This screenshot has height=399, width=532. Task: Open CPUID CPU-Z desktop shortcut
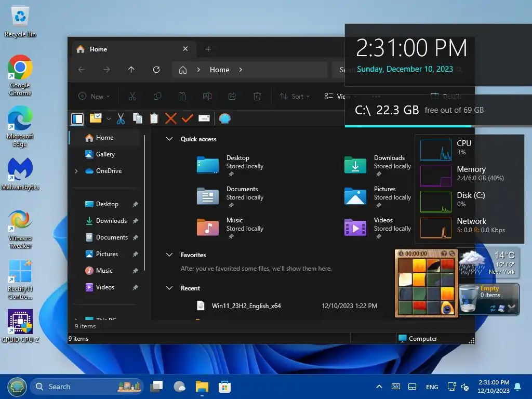click(x=20, y=326)
